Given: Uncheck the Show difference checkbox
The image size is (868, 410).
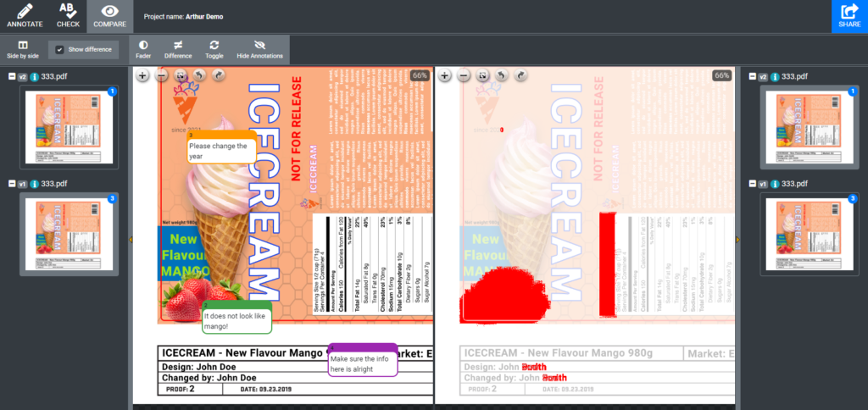Looking at the screenshot, I should 60,50.
